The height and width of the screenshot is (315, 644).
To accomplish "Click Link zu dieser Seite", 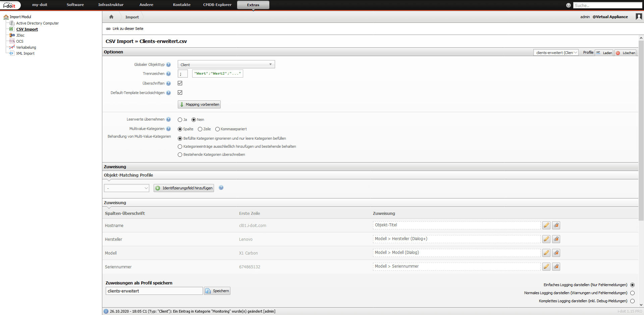I will 128,29.
